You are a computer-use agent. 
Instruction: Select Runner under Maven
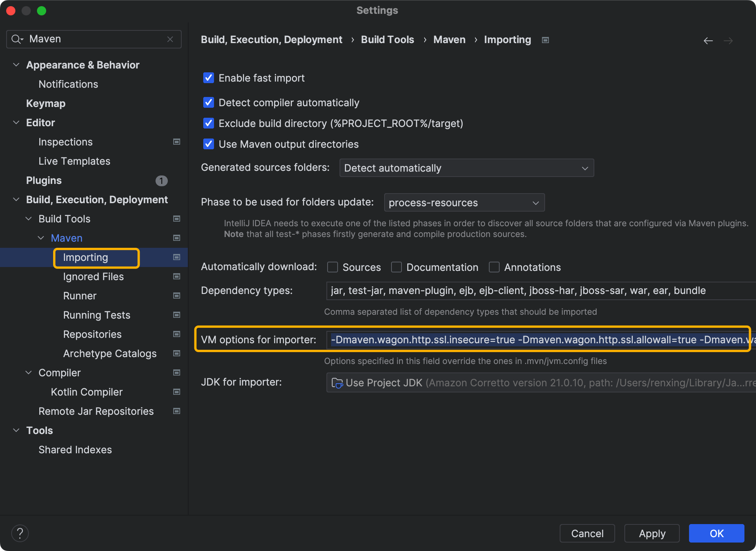point(80,296)
